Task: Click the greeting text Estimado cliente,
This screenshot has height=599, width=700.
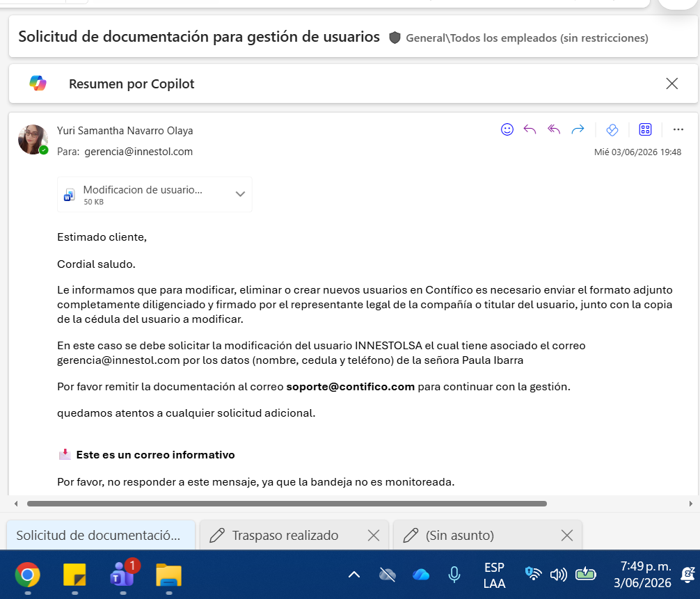Action: point(102,237)
